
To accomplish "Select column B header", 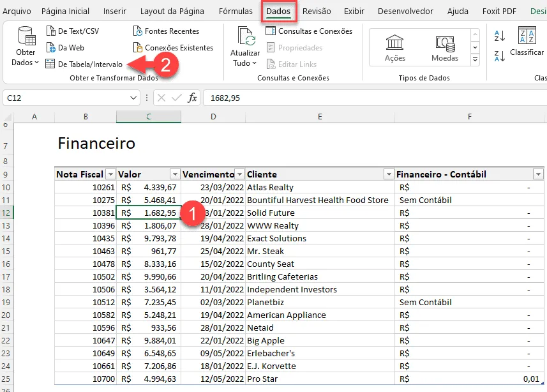I will (86, 117).
